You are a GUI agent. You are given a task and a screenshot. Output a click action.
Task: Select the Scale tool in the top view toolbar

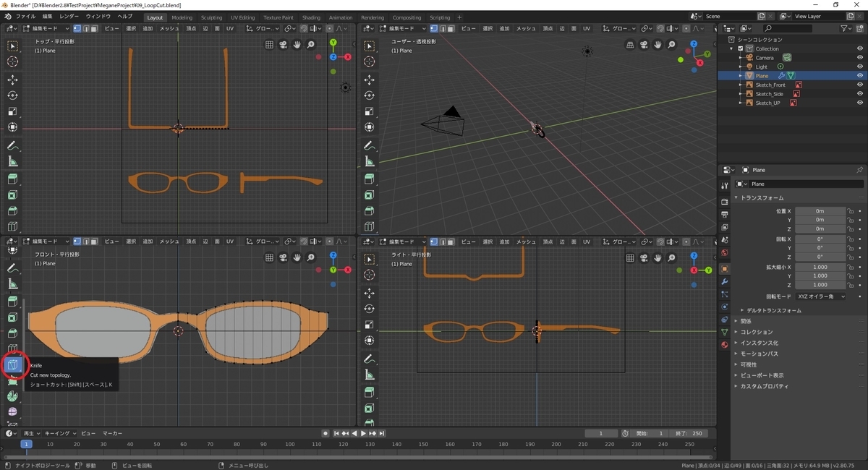12,111
